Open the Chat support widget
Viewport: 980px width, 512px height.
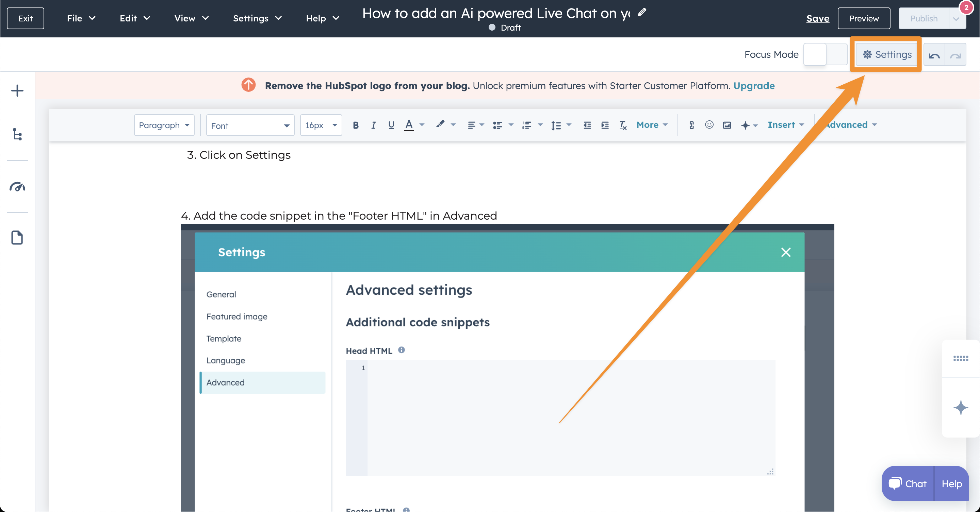pos(908,483)
